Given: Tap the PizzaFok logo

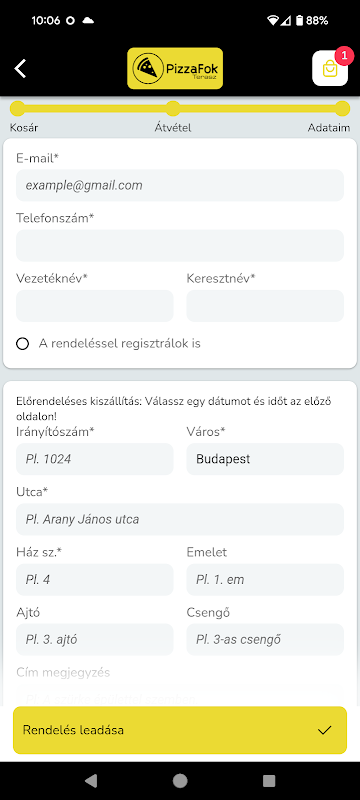Looking at the screenshot, I should tap(175, 68).
